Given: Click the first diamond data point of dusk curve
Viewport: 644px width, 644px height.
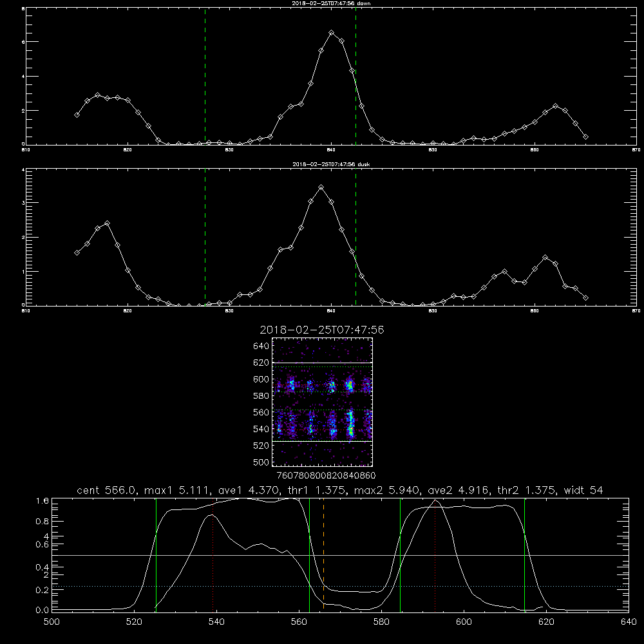Looking at the screenshot, I should coord(77,252).
